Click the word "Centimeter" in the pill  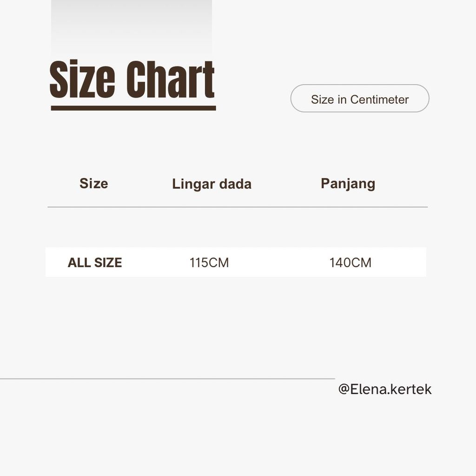click(x=379, y=99)
